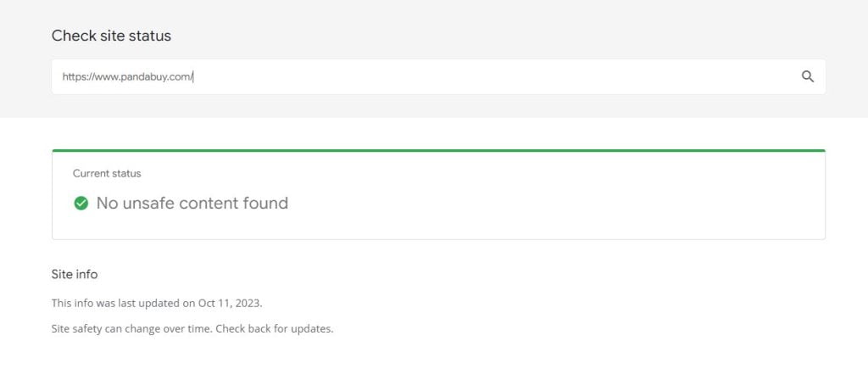Image resolution: width=868 pixels, height=369 pixels.
Task: Click the magnifying glass search icon
Action: (807, 76)
